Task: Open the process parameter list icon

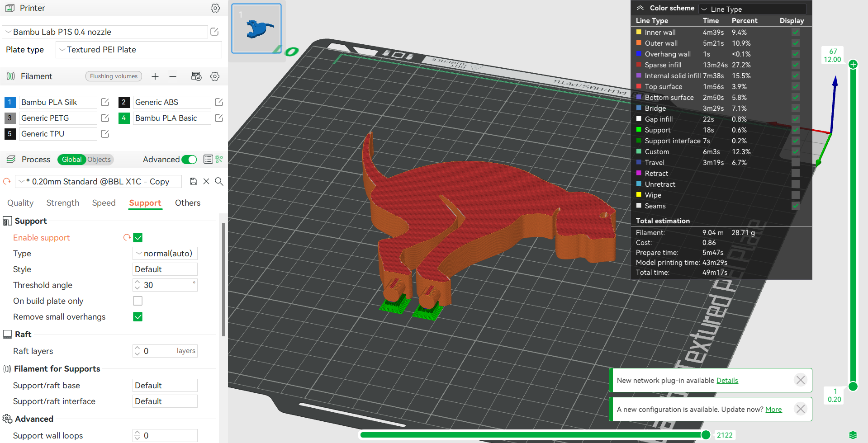Action: (x=208, y=159)
